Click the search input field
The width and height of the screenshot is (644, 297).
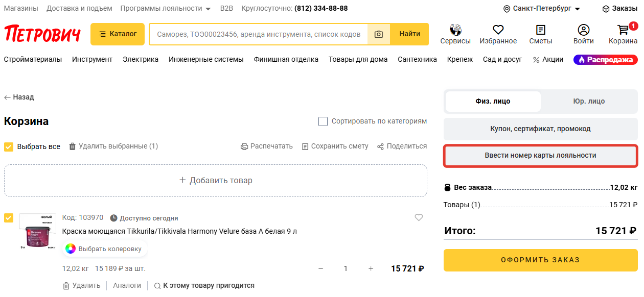[258, 34]
